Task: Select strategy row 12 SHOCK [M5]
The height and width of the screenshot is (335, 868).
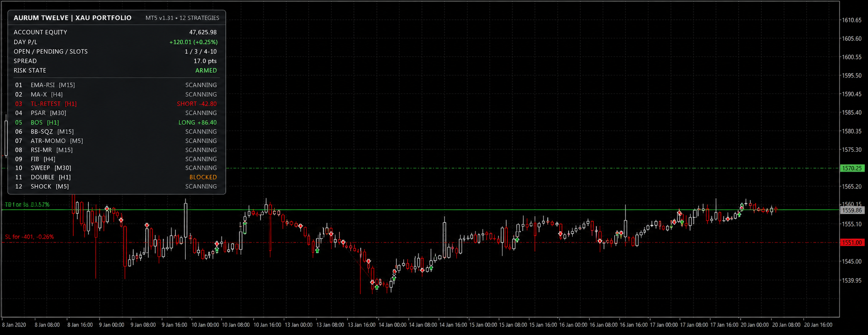Action: point(116,187)
